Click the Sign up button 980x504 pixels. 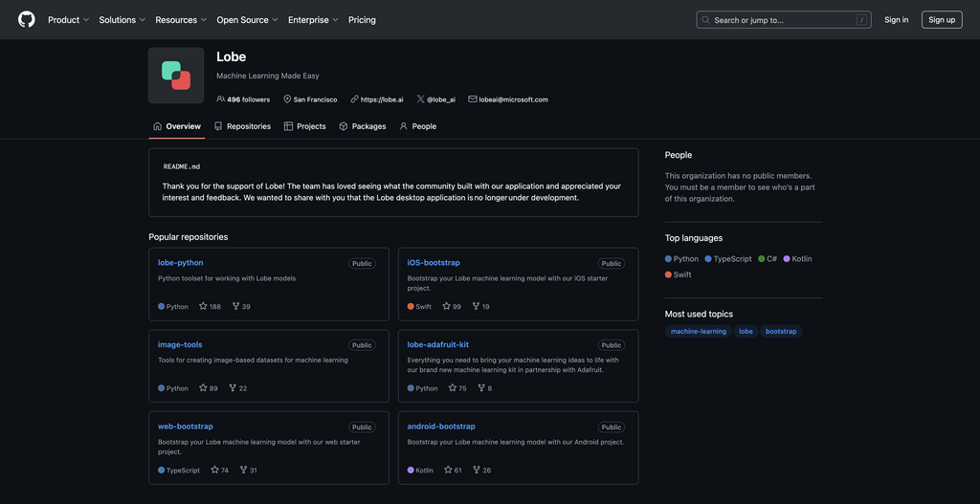942,20
